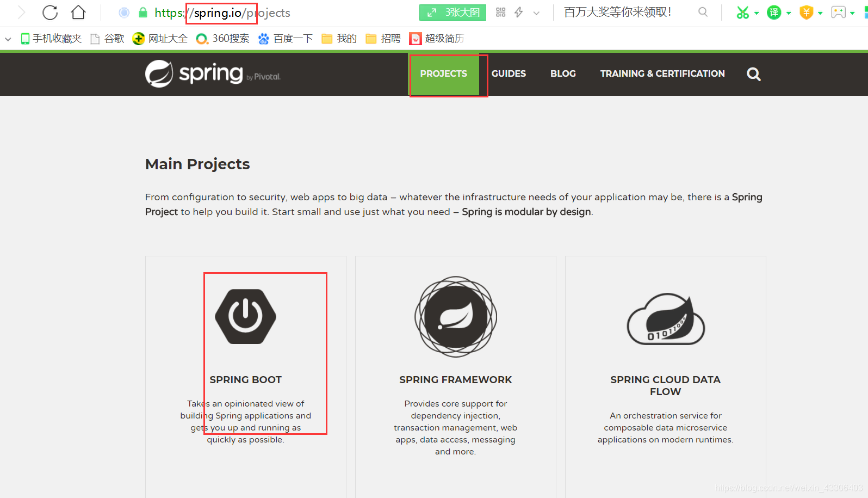Select the PROJECTS nav tab
The height and width of the screenshot is (498, 868).
tap(443, 73)
